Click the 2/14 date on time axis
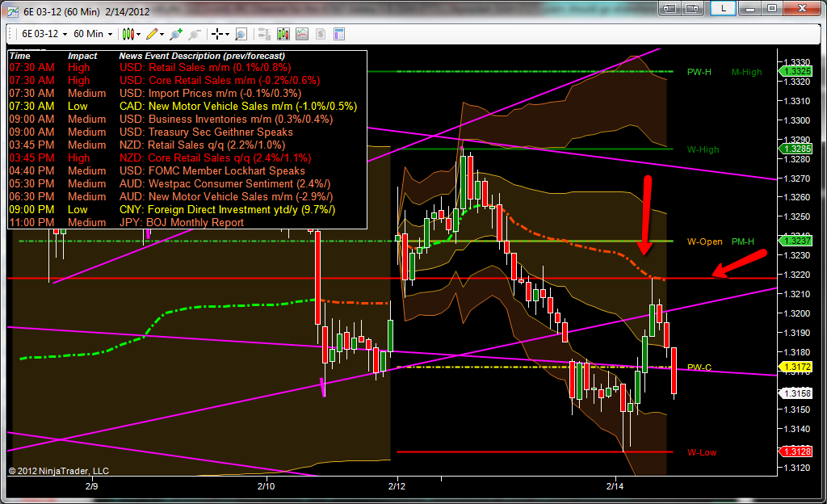 pos(615,486)
